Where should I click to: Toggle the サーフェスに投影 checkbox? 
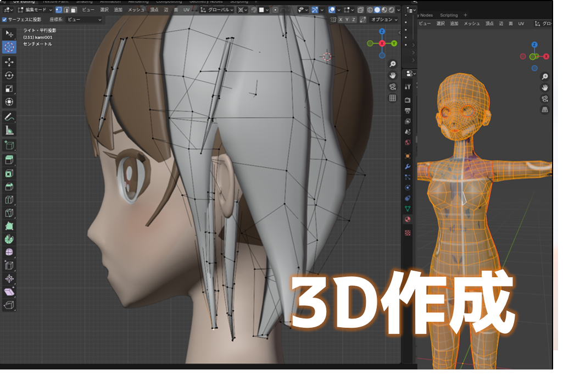(4, 20)
